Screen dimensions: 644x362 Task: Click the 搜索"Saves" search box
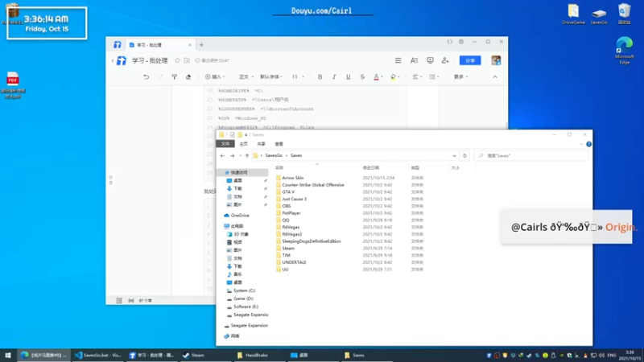(531, 155)
